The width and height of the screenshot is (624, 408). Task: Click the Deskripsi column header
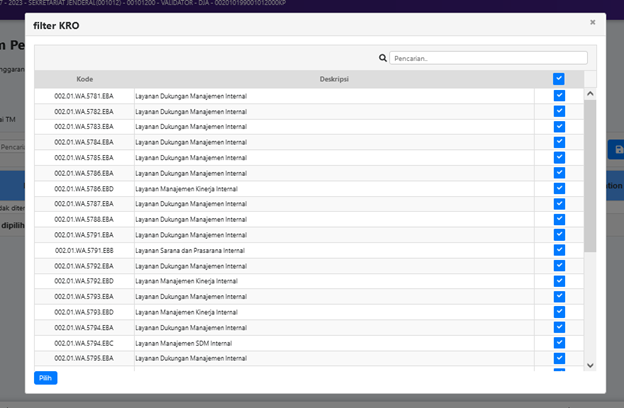pyautogui.click(x=334, y=78)
